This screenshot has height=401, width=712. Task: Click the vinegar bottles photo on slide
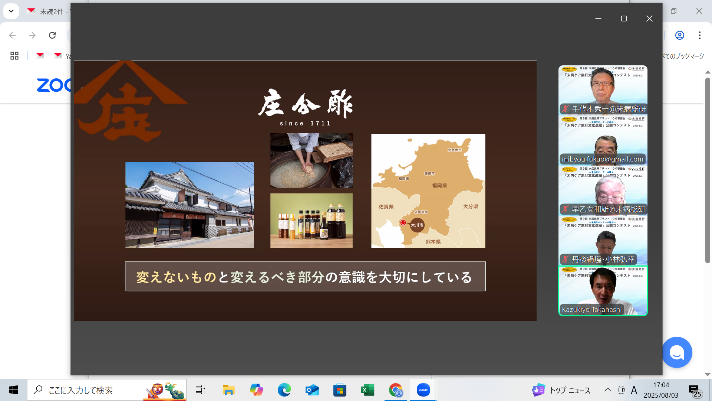coord(312,221)
